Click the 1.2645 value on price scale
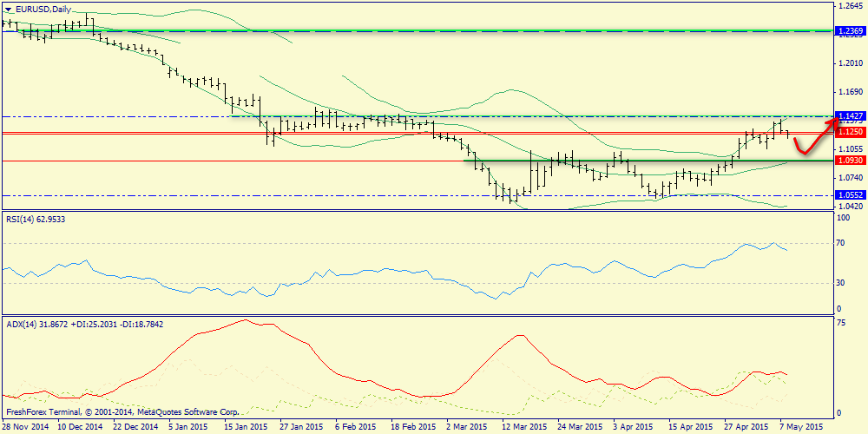The image size is (868, 434). pos(849,5)
